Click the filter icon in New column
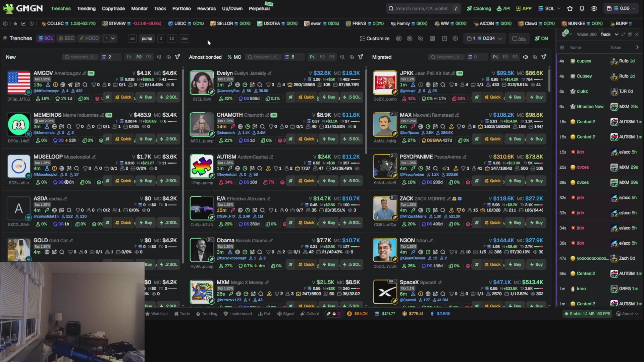 point(177,57)
